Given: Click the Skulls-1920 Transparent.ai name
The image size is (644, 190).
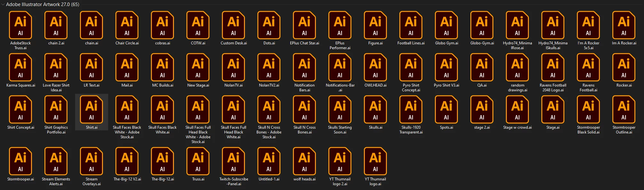Looking at the screenshot, I should [x=411, y=130].
